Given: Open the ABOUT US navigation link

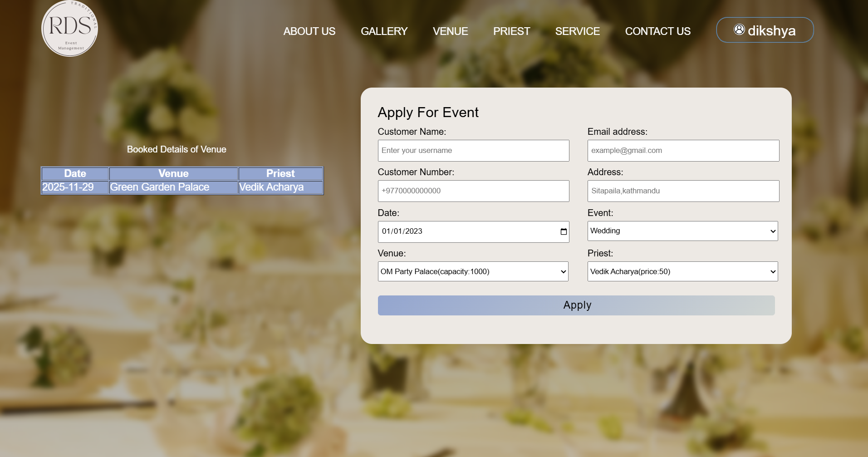Looking at the screenshot, I should click(309, 31).
